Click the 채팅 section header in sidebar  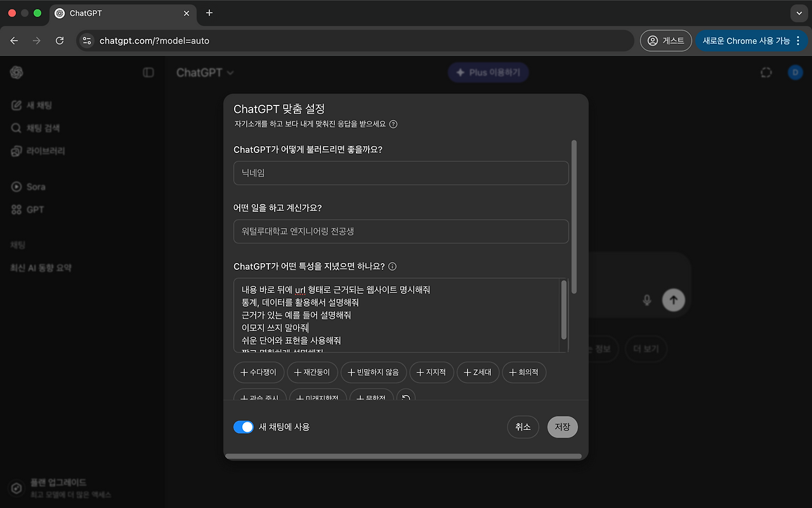(x=18, y=245)
